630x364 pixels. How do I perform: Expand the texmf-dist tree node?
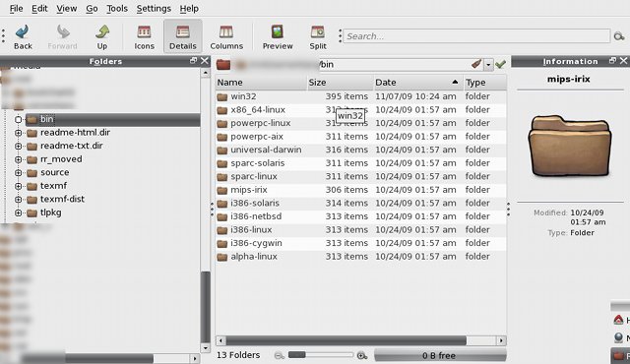coord(18,200)
